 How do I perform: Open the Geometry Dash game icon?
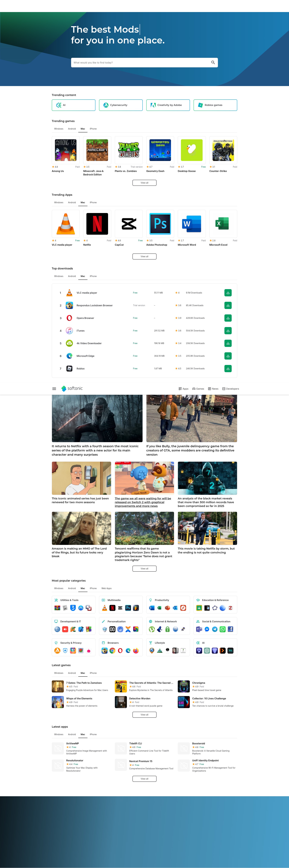coord(160,150)
